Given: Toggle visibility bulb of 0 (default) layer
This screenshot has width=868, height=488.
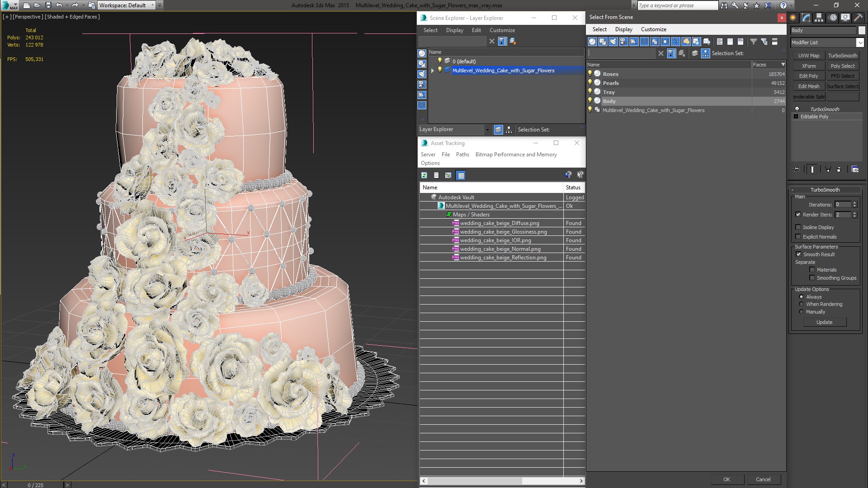Looking at the screenshot, I should click(439, 61).
